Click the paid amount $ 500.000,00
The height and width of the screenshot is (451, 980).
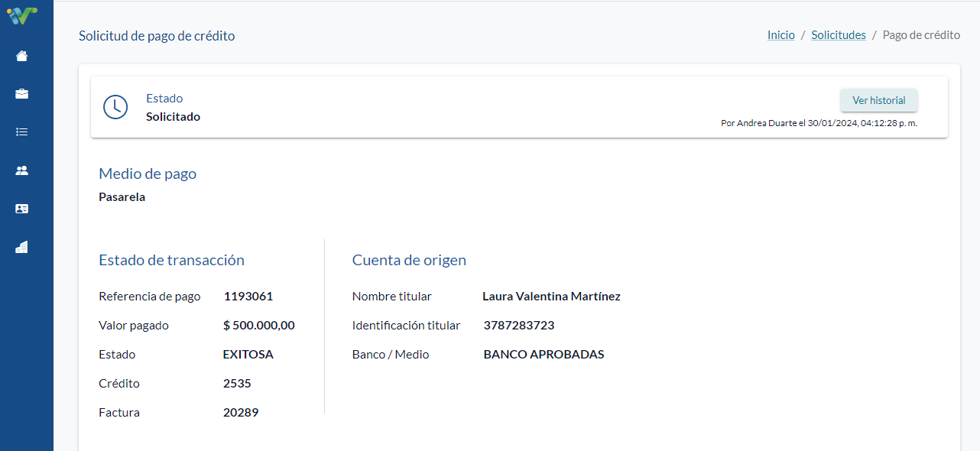click(259, 326)
